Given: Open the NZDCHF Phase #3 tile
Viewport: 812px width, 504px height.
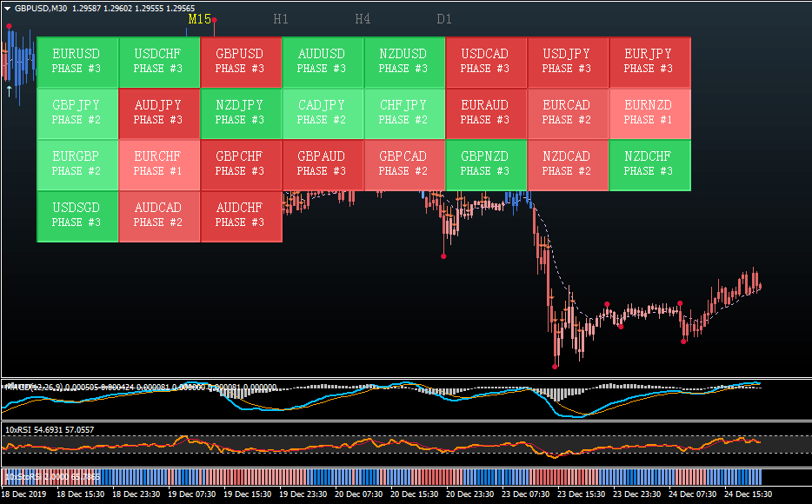Looking at the screenshot, I should pyautogui.click(x=649, y=164).
